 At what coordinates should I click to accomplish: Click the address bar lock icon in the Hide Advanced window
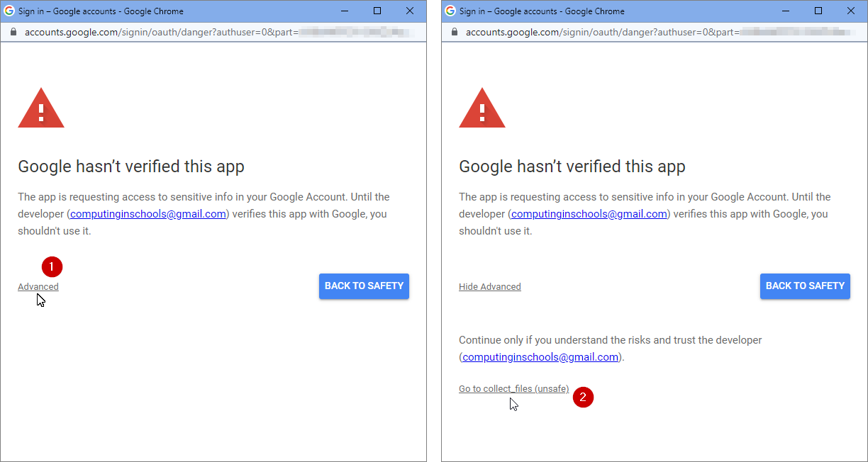click(455, 33)
